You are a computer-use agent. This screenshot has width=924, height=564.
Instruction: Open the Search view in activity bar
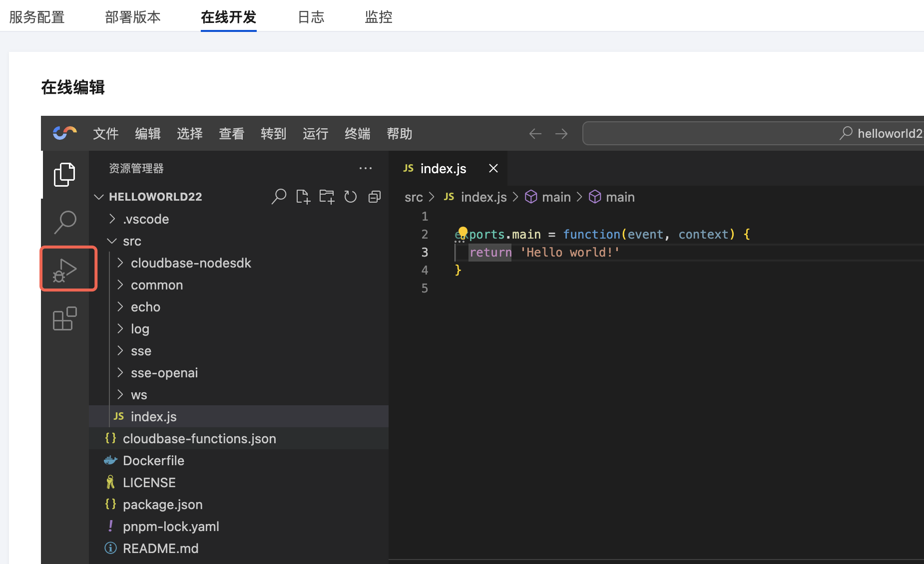click(65, 222)
